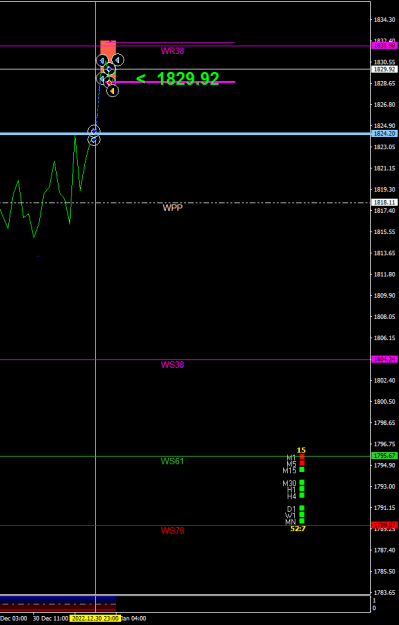
Task: Click the yellow '15' counter above M1
Action: (x=301, y=450)
